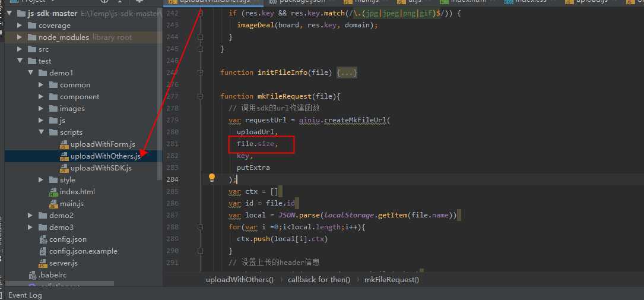Screen dimensions: 644x300
Task: Expand the coverage folder
Action: pyautogui.click(x=20, y=26)
